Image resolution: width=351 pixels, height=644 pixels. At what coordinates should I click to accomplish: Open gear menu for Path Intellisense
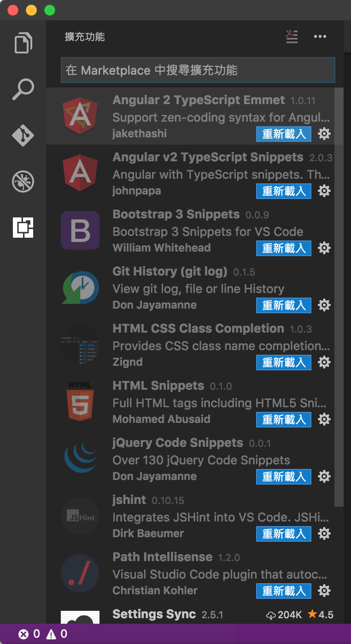pos(324,591)
